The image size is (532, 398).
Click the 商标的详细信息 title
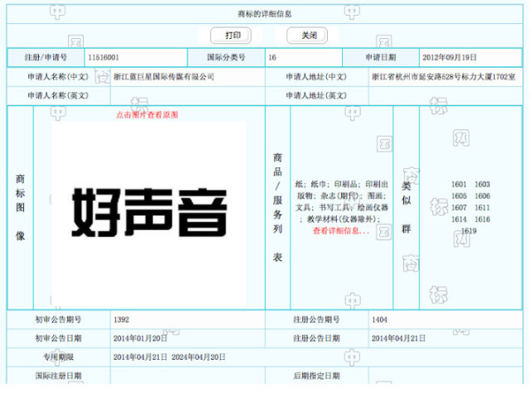(x=265, y=14)
